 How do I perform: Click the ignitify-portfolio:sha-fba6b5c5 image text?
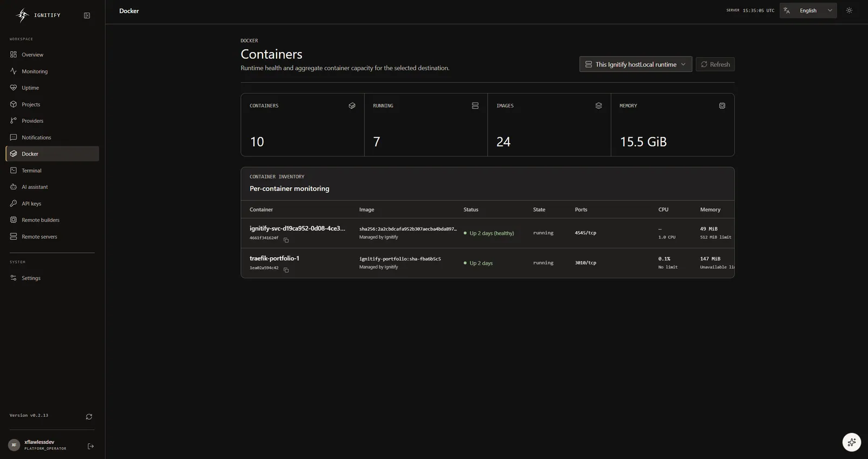click(400, 259)
